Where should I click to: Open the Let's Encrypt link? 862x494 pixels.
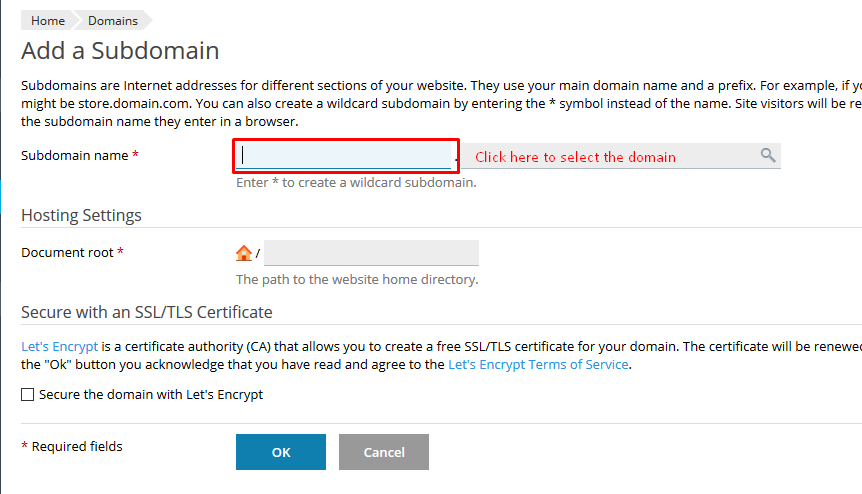[59, 347]
